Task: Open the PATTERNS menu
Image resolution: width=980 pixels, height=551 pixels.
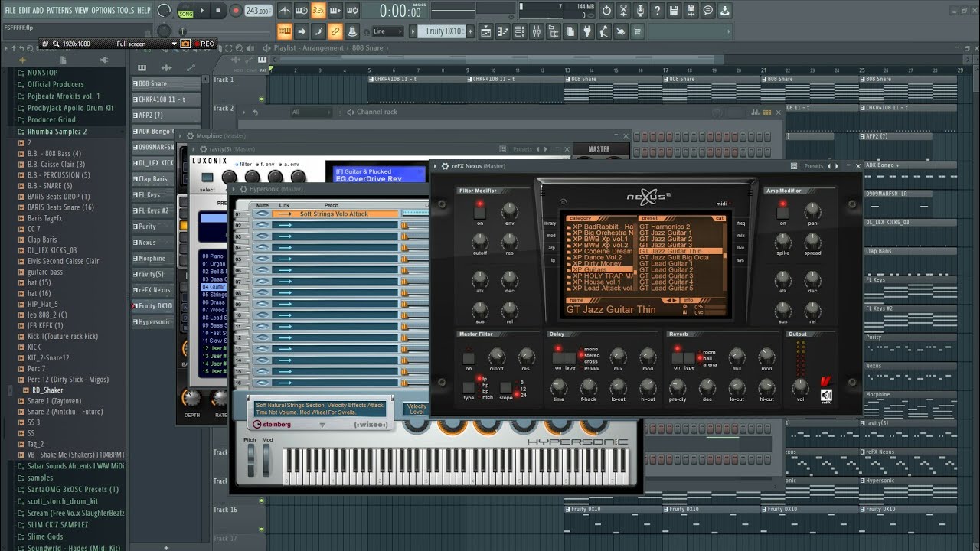Action: tap(59, 10)
